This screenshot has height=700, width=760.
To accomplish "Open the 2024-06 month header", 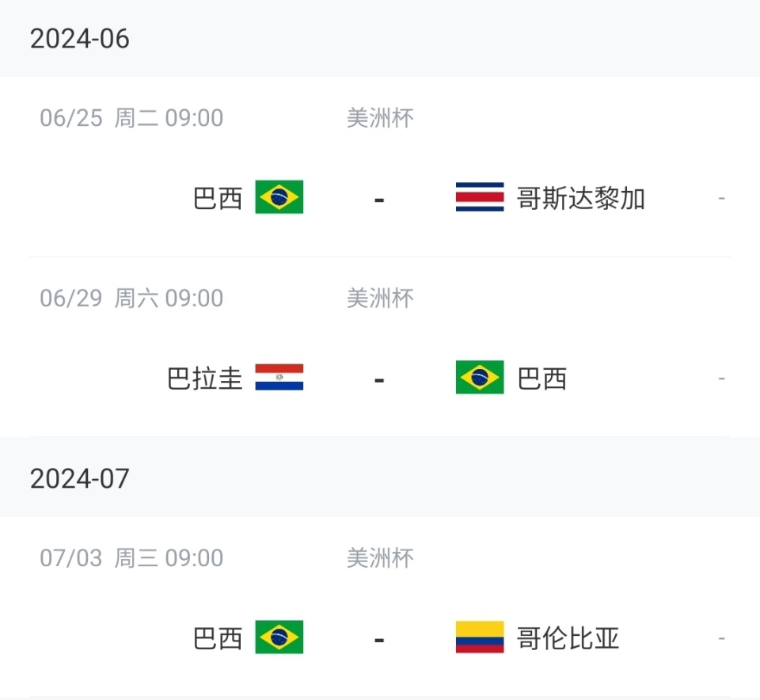I will 79,39.
